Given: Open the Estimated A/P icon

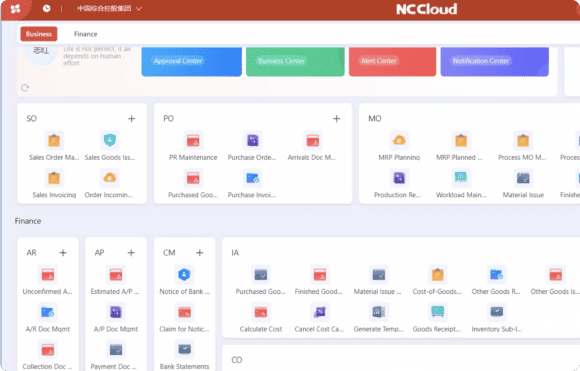Looking at the screenshot, I should coord(116,275).
